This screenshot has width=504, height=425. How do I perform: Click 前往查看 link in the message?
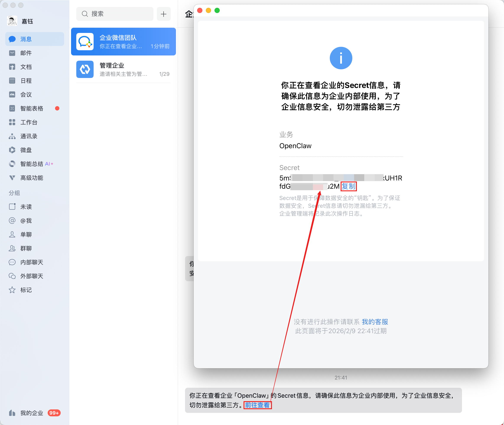coord(257,405)
